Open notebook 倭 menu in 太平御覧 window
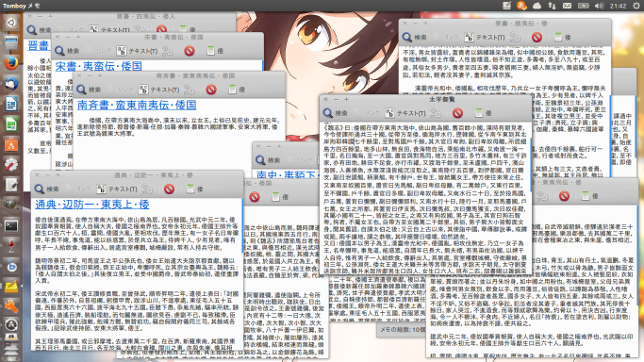The height and width of the screenshot is (362, 644). point(484,113)
